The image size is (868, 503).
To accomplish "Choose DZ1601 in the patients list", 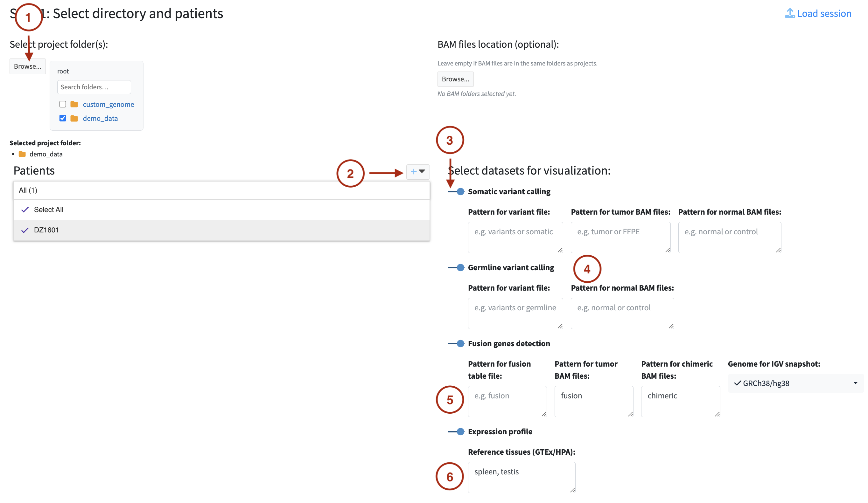I will [46, 230].
